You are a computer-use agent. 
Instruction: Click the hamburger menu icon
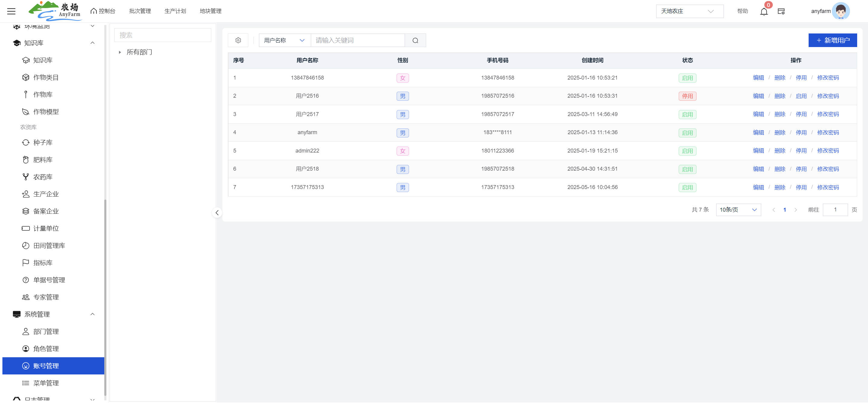coord(11,11)
